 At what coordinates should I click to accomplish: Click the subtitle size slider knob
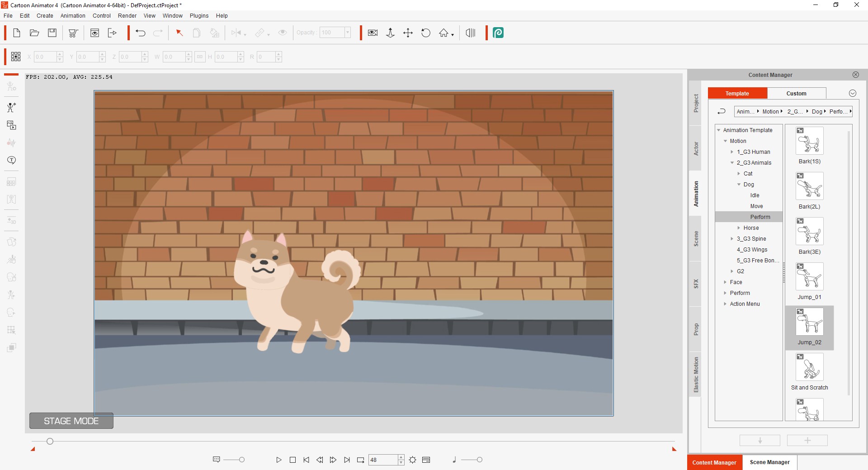[242, 460]
